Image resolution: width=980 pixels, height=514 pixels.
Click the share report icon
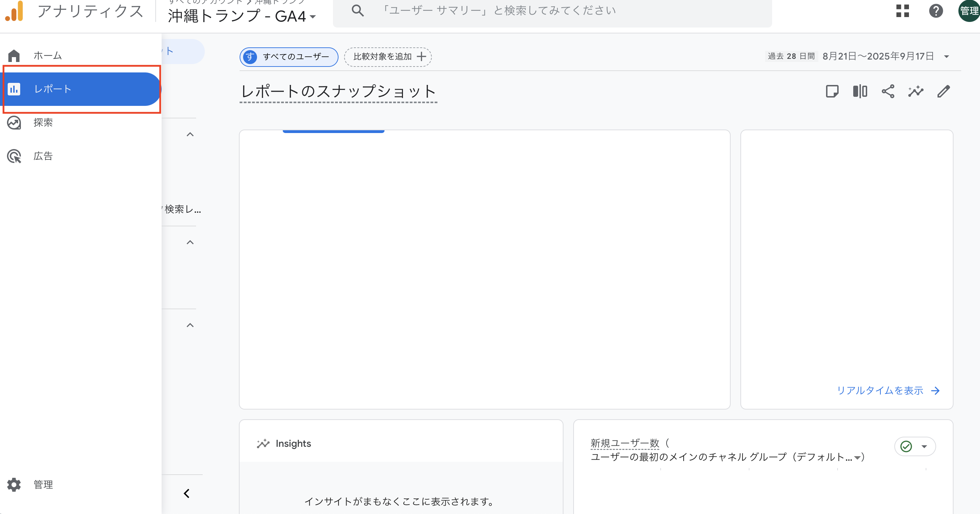[888, 91]
